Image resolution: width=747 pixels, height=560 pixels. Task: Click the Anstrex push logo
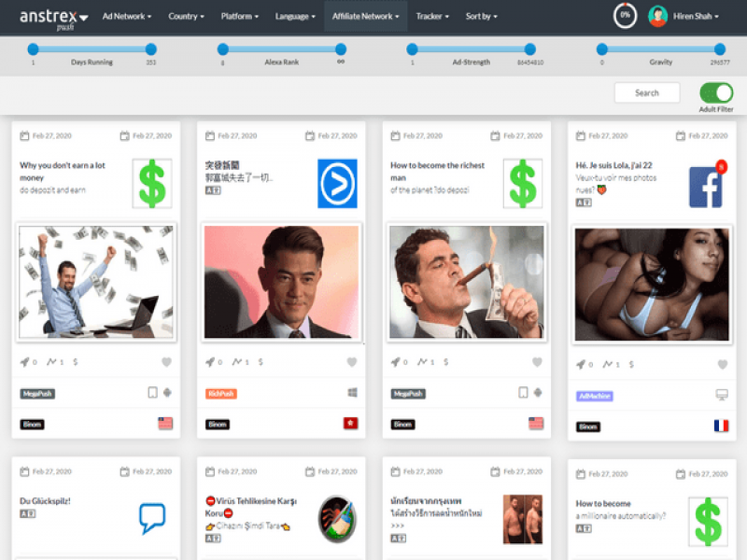tap(53, 18)
